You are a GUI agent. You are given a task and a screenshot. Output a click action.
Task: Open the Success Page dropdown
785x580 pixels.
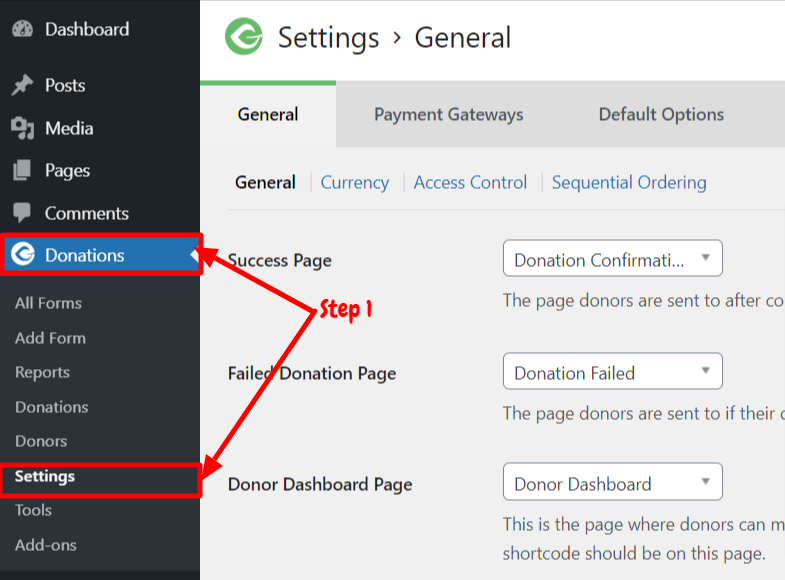click(x=613, y=258)
